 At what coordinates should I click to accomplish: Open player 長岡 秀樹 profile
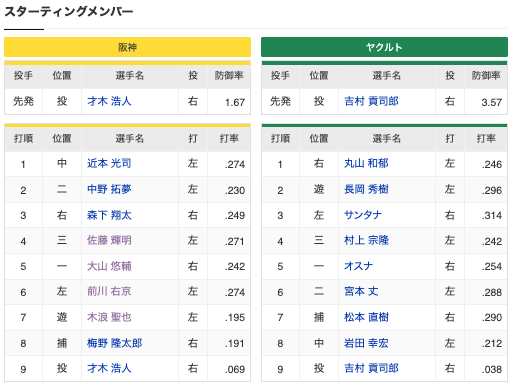point(366,190)
